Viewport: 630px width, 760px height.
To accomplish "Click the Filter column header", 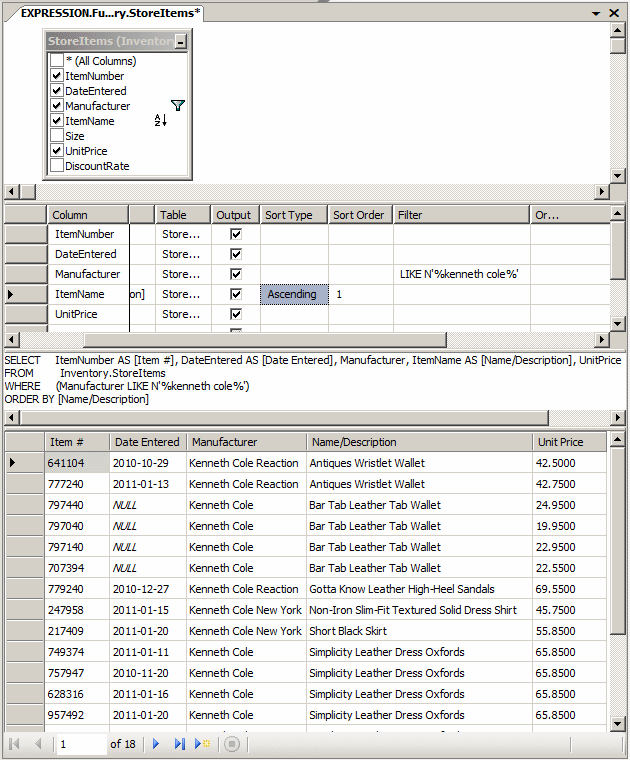I will point(461,215).
